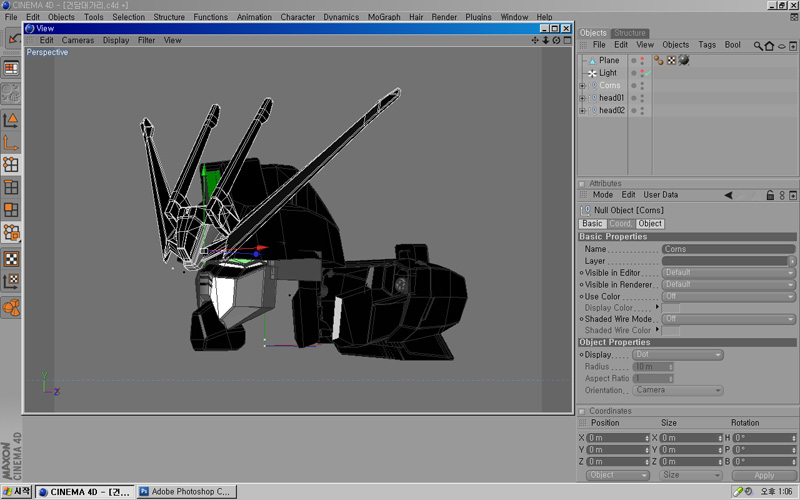Toggle the viewport single-view square icon
The width and height of the screenshot is (800, 500).
567,40
